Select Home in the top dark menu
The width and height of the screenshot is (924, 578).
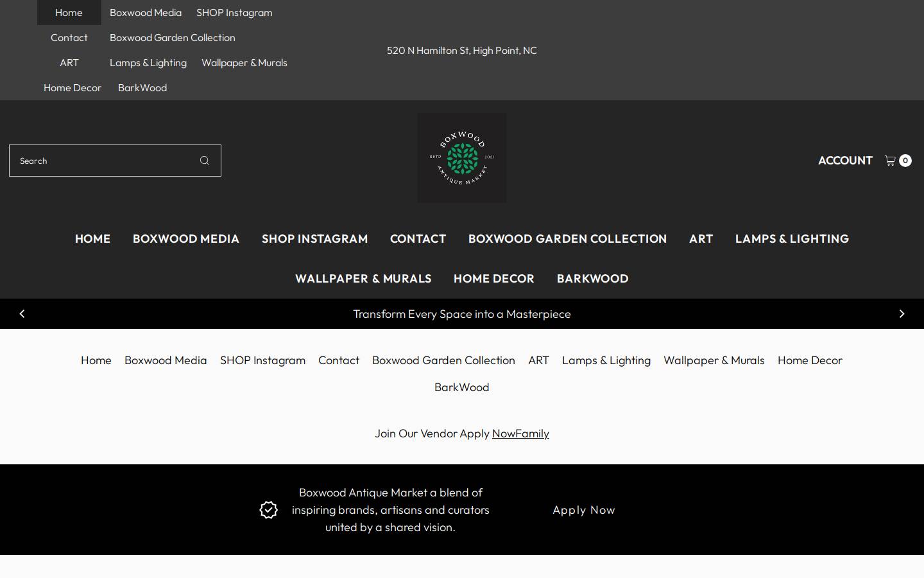[x=69, y=12]
